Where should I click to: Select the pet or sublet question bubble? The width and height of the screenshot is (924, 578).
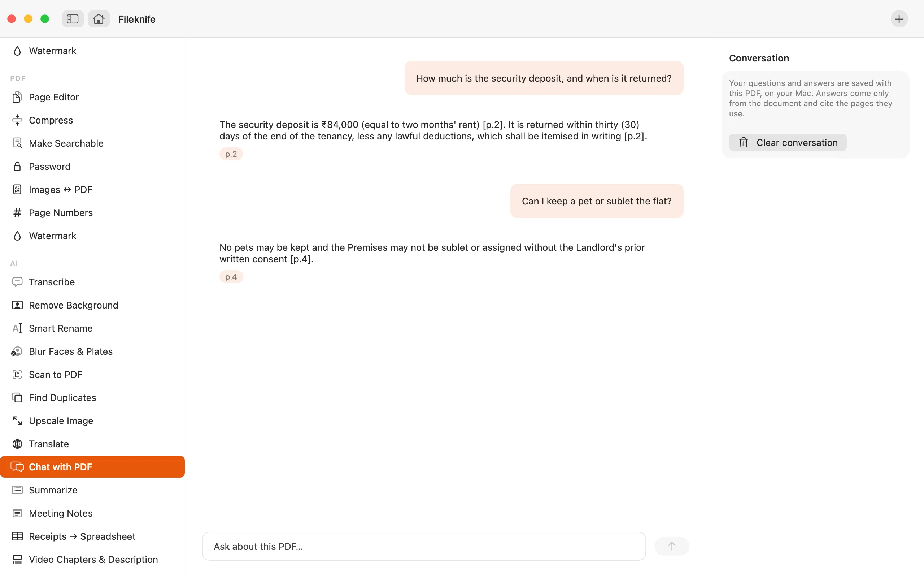click(x=597, y=201)
